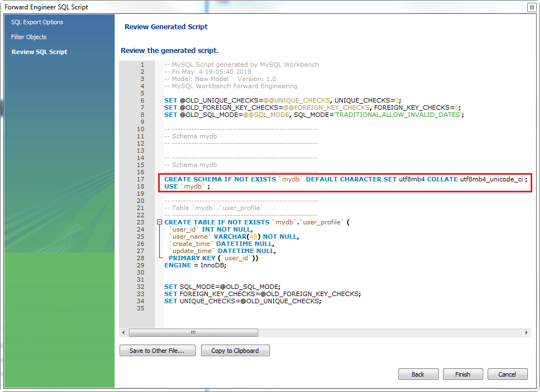Viewport: 540px width, 392px height.
Task: Close the Forward Engineer SQL Script dialog
Action: tap(531, 7)
